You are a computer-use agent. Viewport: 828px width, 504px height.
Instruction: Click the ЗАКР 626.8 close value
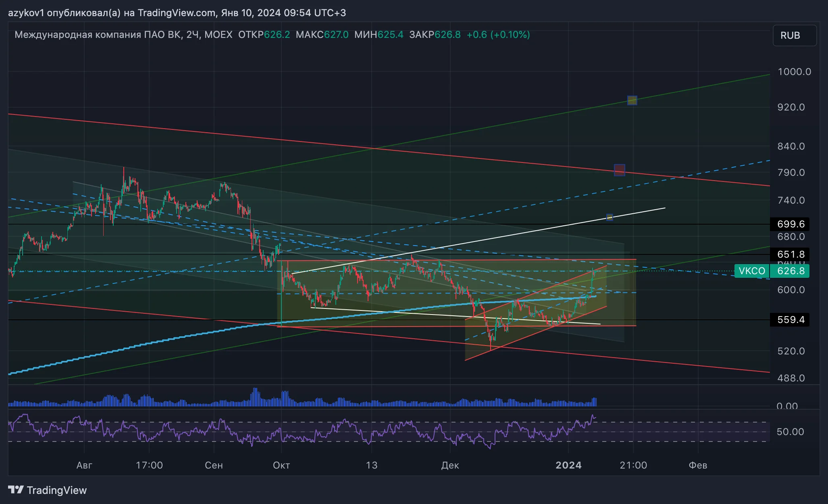tap(435, 35)
